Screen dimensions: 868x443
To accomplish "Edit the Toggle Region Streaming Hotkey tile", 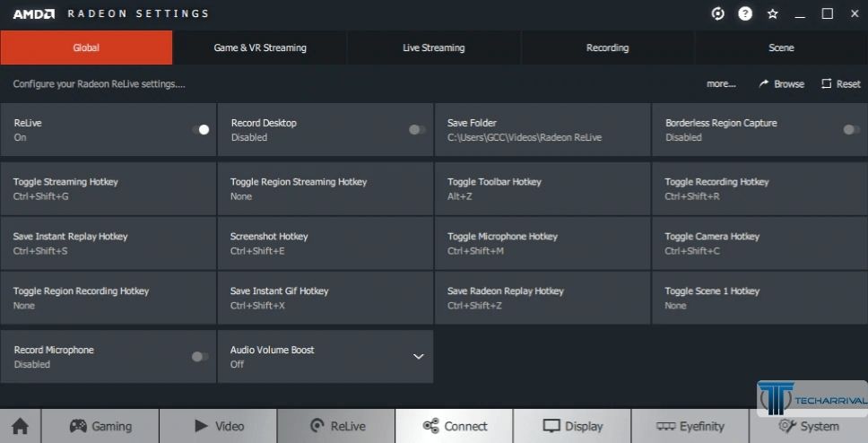I will (x=325, y=189).
